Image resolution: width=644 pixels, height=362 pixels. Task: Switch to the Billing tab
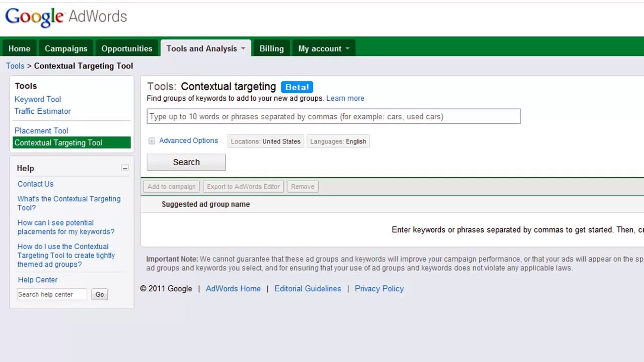click(x=271, y=48)
